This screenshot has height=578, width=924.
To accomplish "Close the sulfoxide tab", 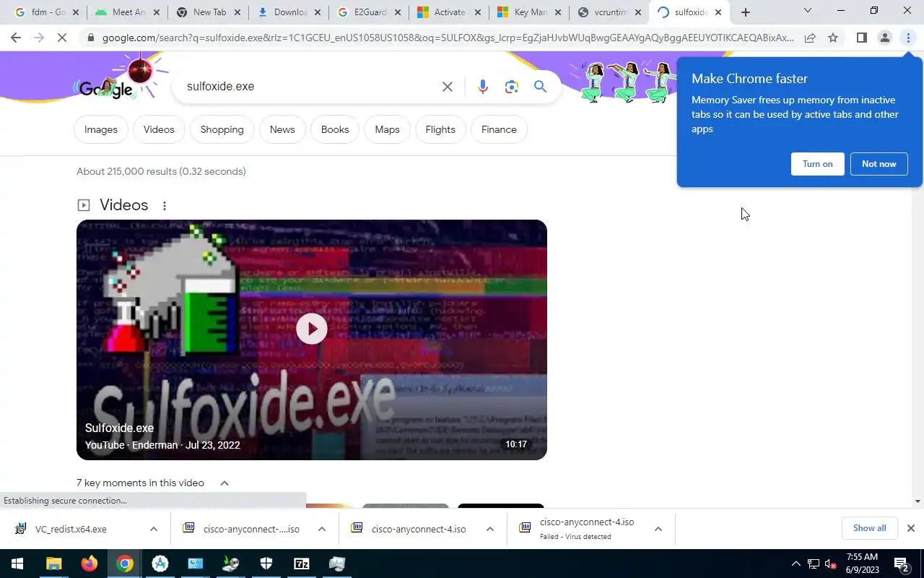I will (x=718, y=12).
